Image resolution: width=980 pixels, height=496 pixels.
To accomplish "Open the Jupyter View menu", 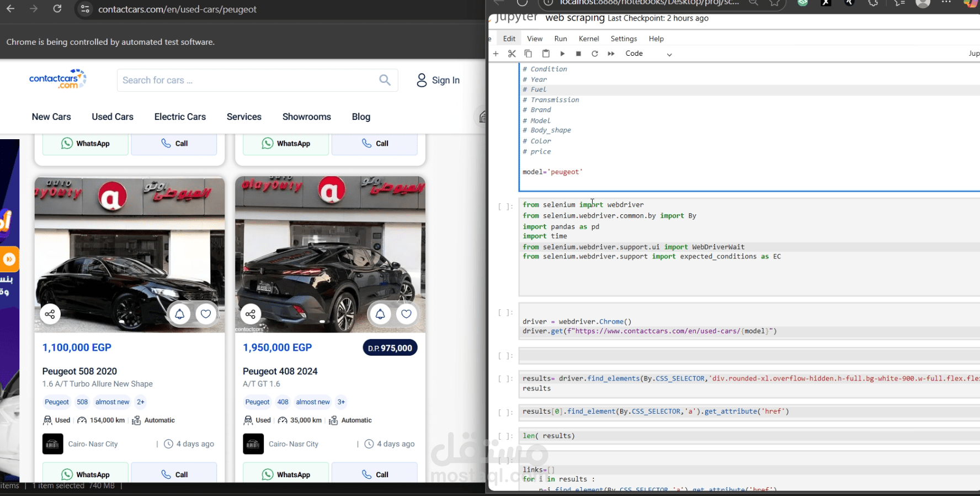I will click(535, 39).
